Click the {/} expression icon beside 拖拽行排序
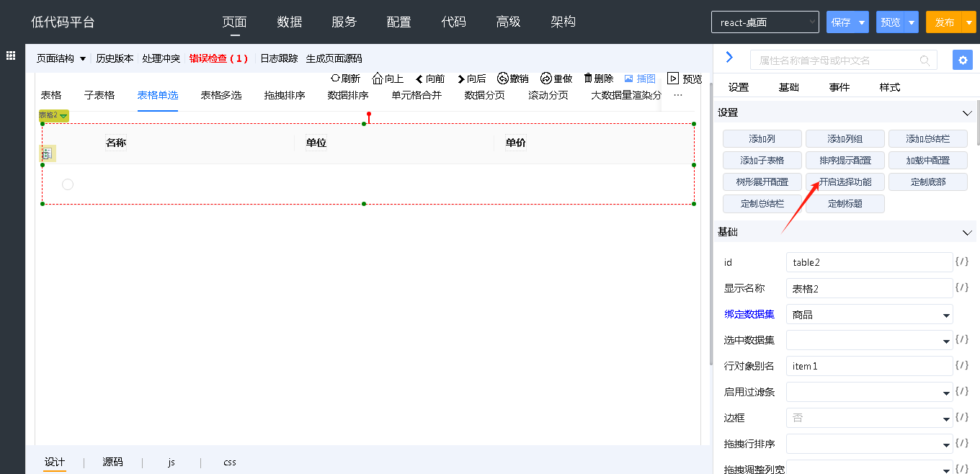The height and width of the screenshot is (474, 980). click(x=961, y=444)
